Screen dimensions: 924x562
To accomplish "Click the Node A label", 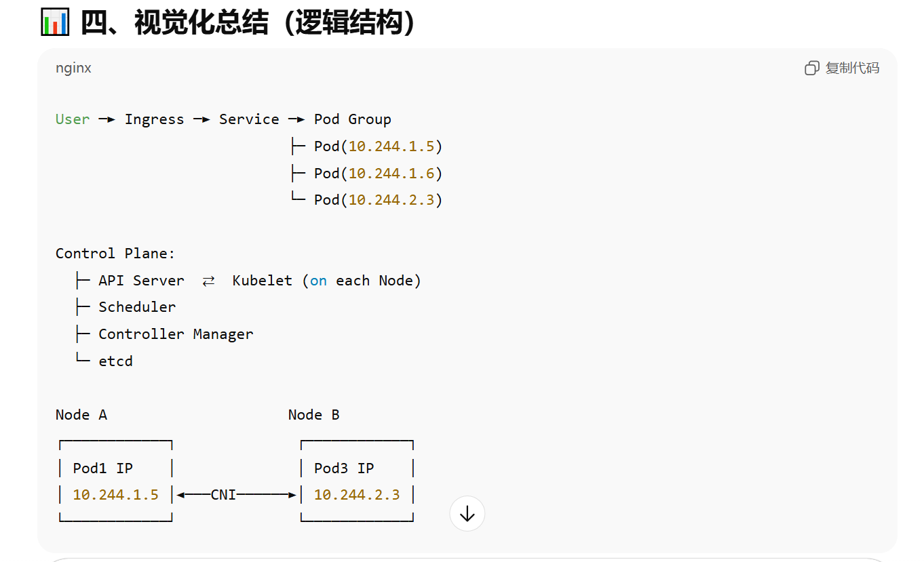I will [81, 415].
